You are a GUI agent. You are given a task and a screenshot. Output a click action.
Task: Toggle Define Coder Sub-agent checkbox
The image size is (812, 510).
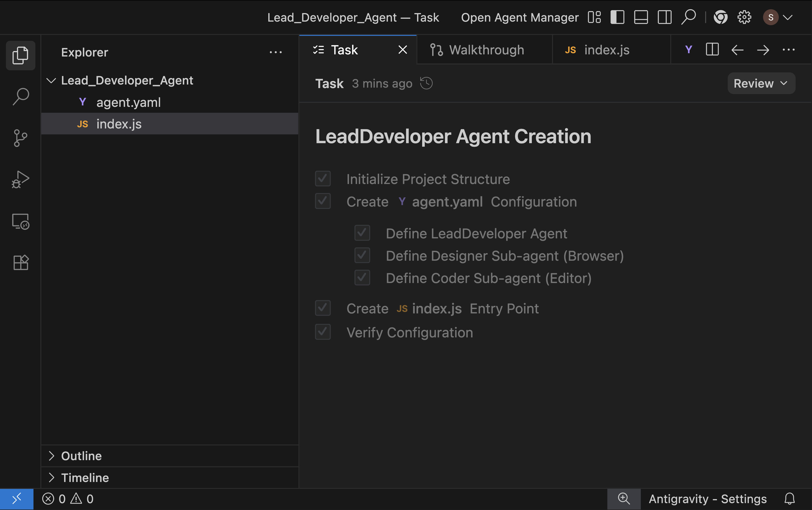coord(362,278)
